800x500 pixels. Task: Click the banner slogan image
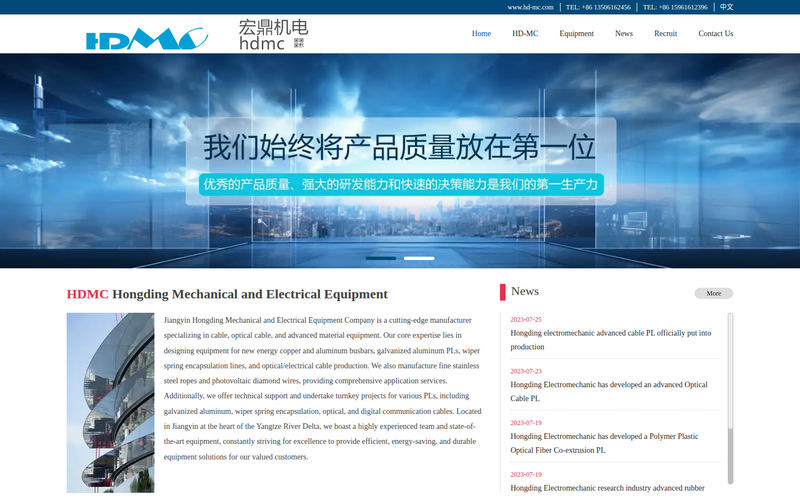pyautogui.click(x=401, y=161)
